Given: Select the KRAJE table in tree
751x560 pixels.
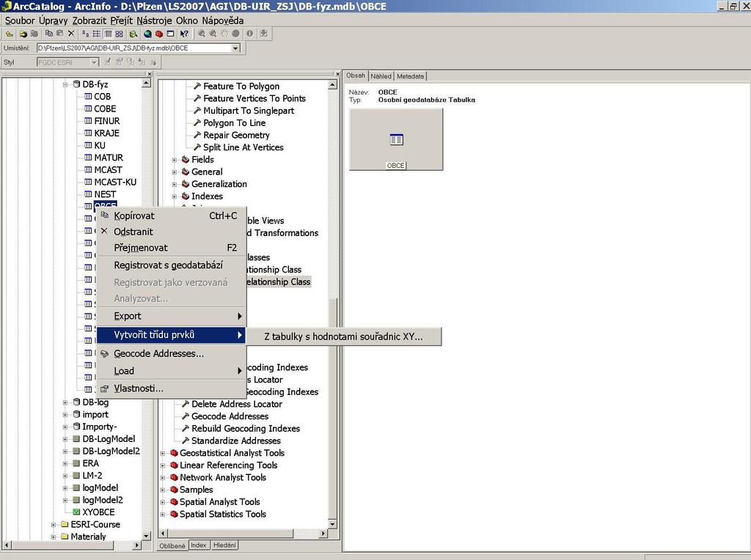Looking at the screenshot, I should click(106, 133).
